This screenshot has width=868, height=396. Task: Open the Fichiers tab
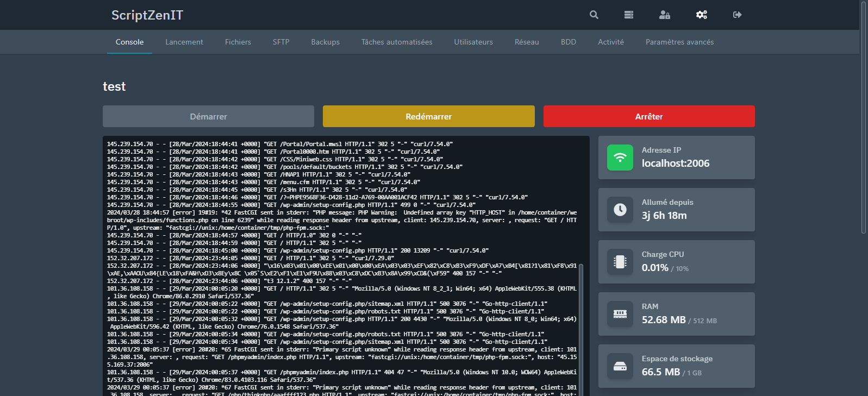(238, 42)
